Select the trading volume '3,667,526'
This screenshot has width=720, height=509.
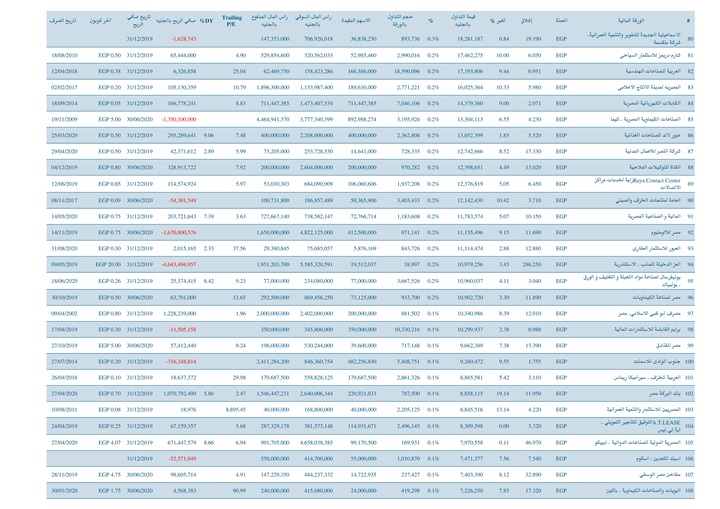(x=409, y=281)
